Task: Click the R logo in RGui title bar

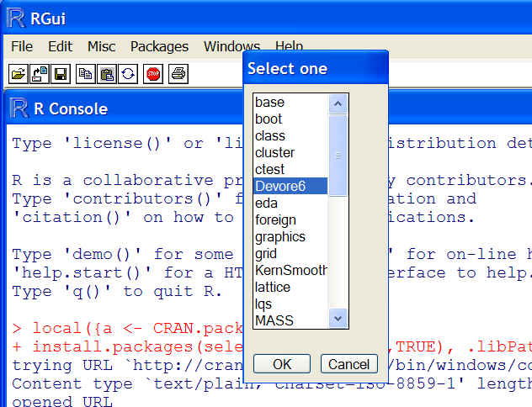Action: 16,18
